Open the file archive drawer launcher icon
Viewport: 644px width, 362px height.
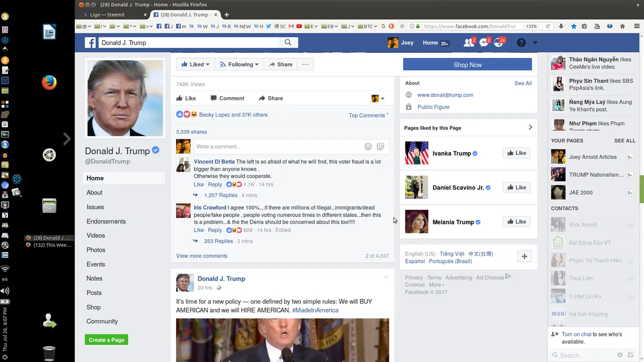49,206
